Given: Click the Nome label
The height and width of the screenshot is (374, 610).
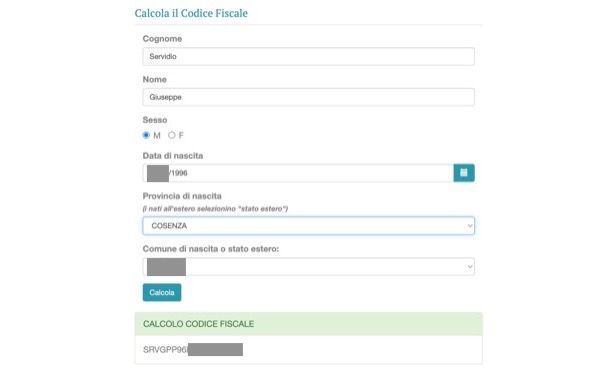Looking at the screenshot, I should click(154, 79).
